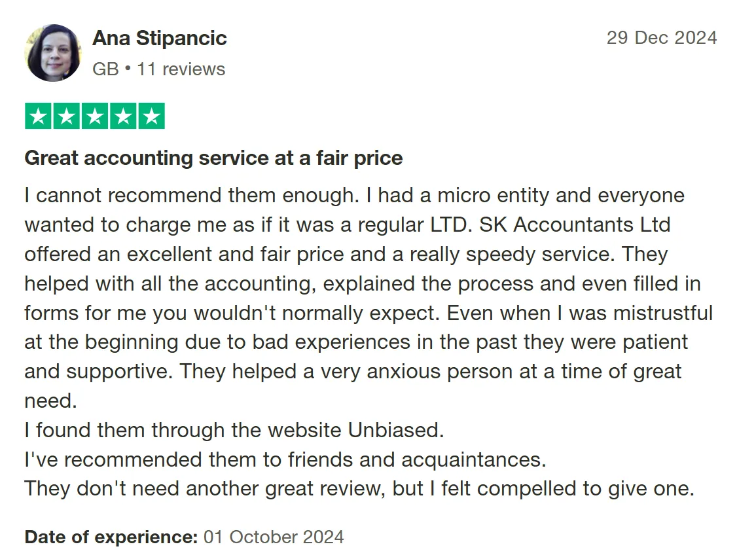This screenshot has width=756, height=555.
Task: Click the experience date 01 October 2024
Action: point(274,537)
